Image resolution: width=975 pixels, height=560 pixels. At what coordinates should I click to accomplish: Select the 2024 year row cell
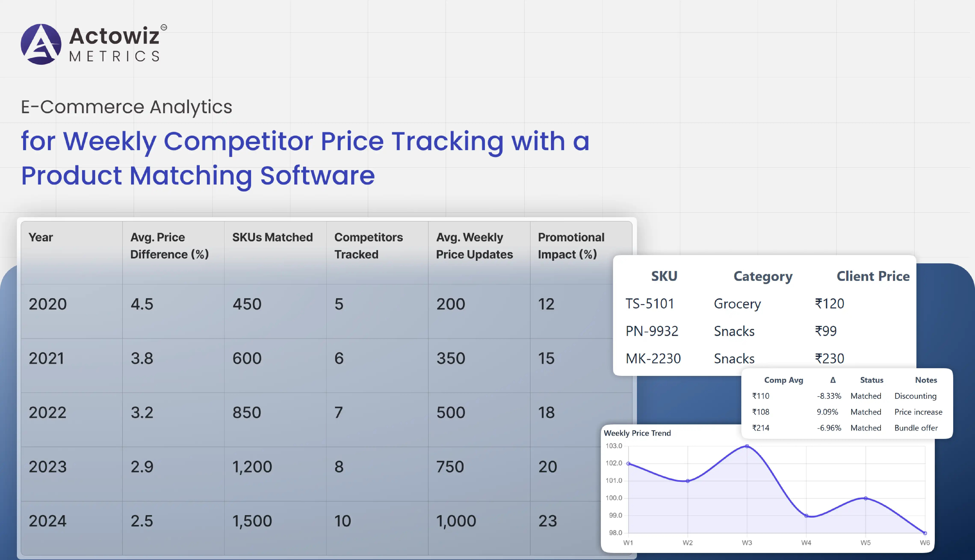click(47, 521)
